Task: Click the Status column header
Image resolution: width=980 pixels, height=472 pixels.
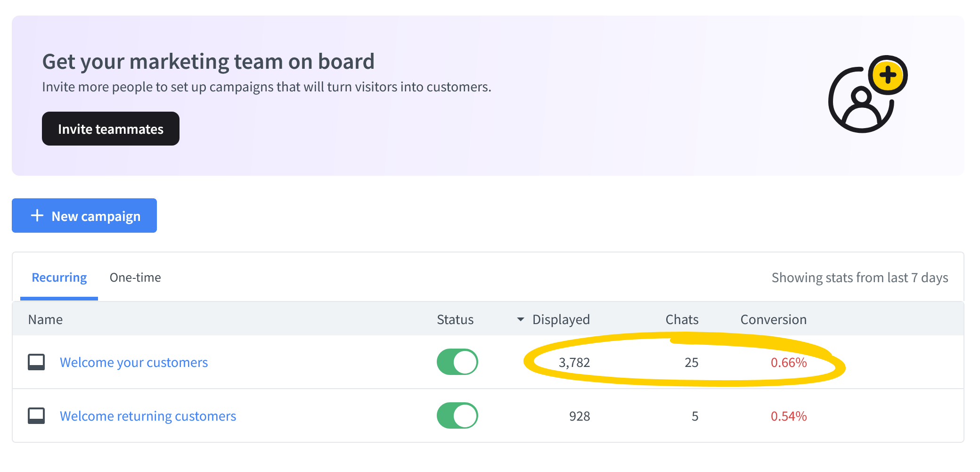Action: (x=455, y=319)
